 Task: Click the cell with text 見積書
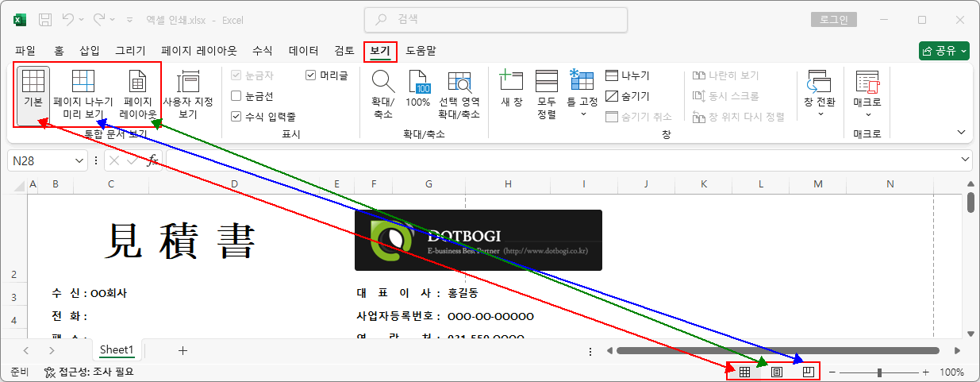pos(180,239)
